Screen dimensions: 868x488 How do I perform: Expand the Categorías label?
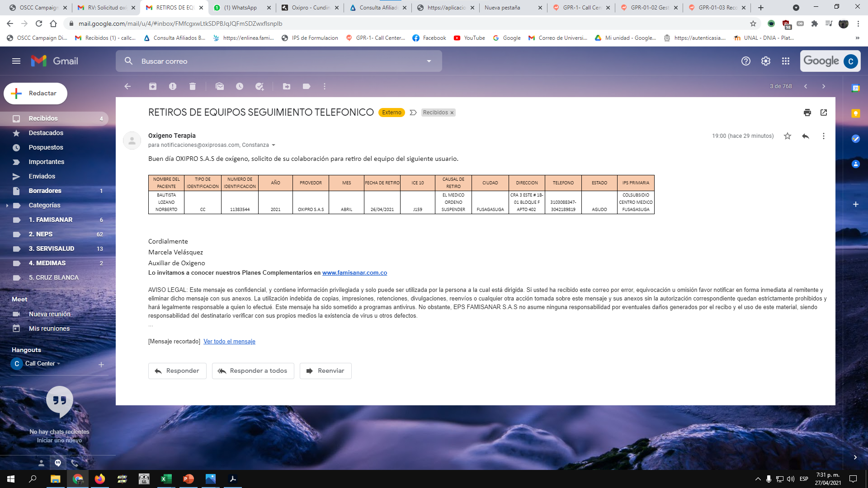pos(7,205)
